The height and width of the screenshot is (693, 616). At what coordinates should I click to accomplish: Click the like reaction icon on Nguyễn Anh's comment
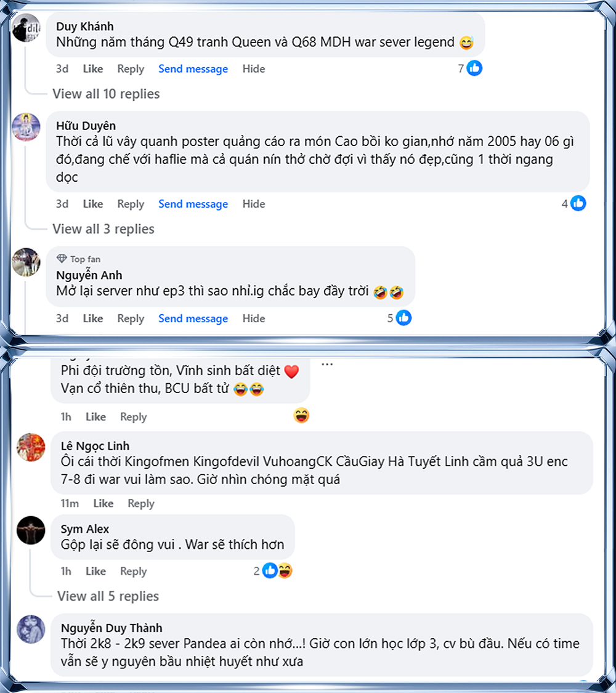click(x=403, y=318)
